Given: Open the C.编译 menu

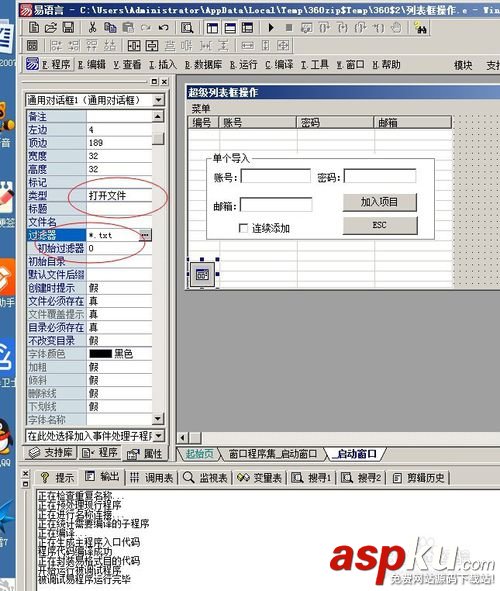Looking at the screenshot, I should [279, 64].
